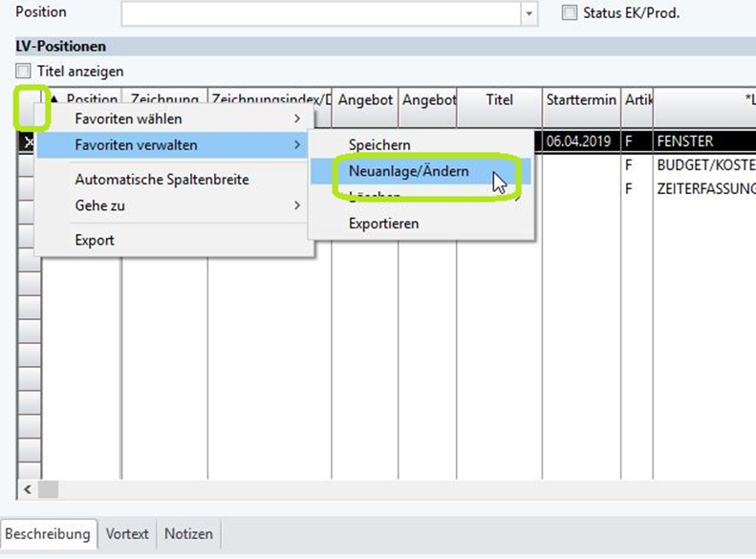This screenshot has width=756, height=559.
Task: Select the Beschreibung tab
Action: click(50, 534)
